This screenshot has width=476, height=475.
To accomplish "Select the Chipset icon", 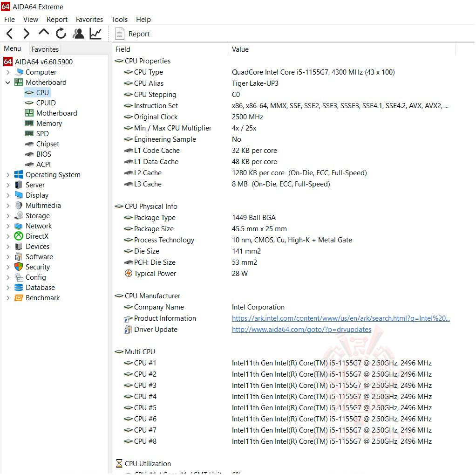I will pyautogui.click(x=29, y=144).
